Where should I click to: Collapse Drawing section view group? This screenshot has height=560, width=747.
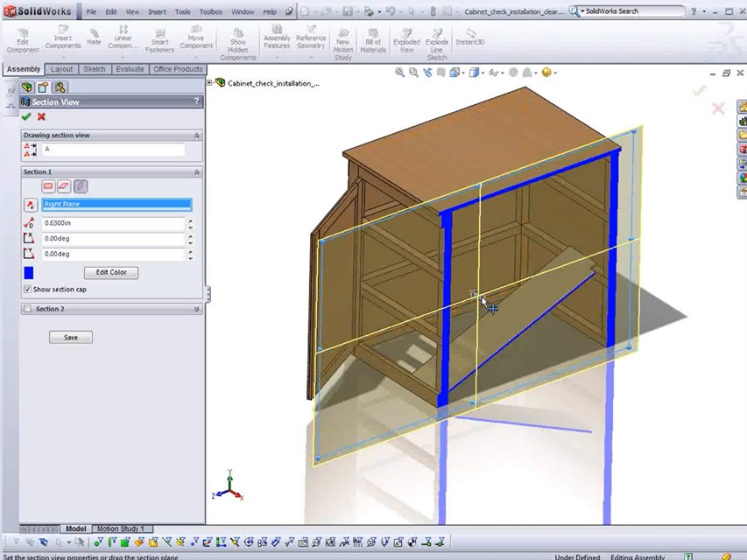point(196,136)
